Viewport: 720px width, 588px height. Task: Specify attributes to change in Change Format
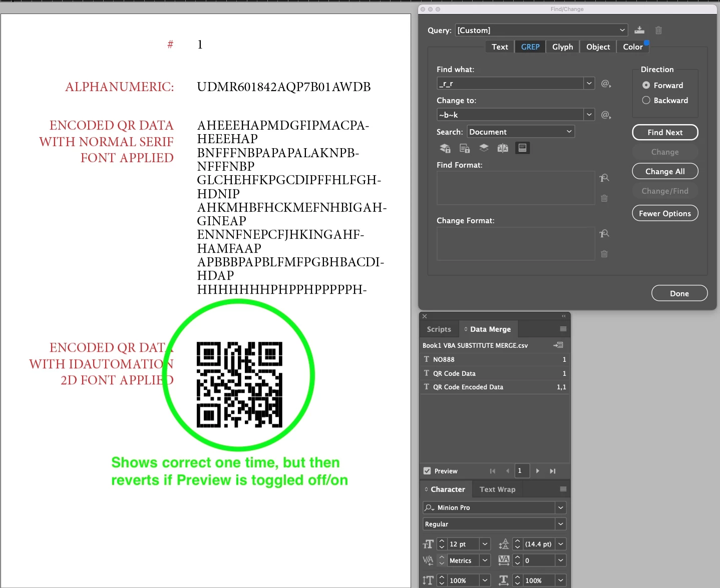(x=604, y=233)
